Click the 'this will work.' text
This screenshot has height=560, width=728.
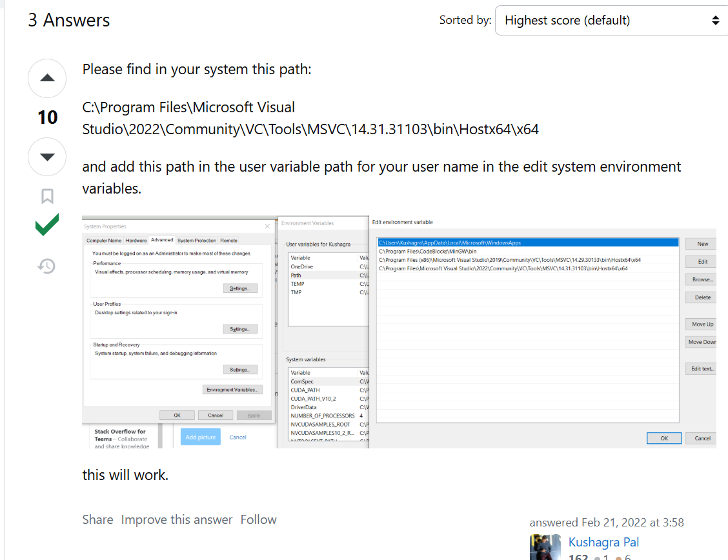click(x=125, y=475)
